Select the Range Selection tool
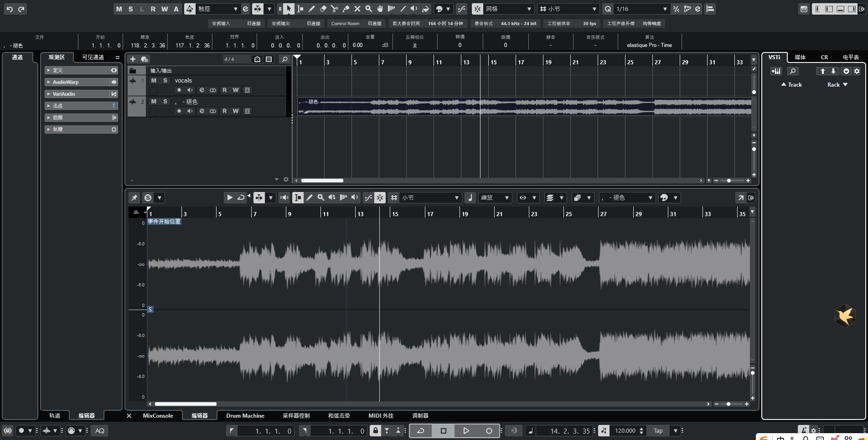The width and height of the screenshot is (868, 440). (300, 9)
